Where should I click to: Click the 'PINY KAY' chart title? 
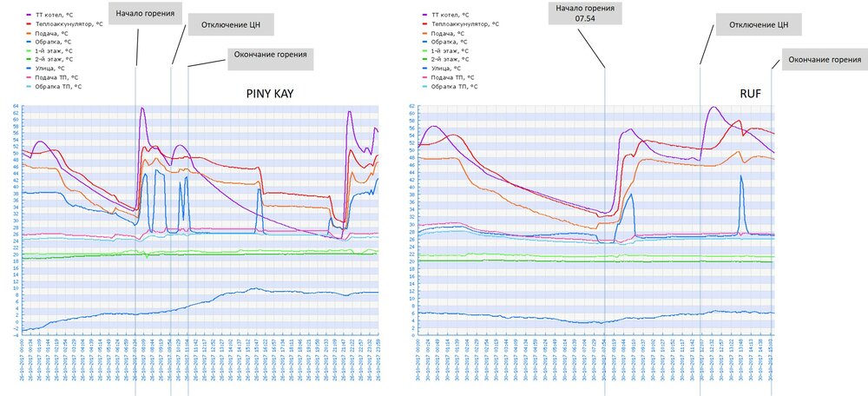click(270, 94)
